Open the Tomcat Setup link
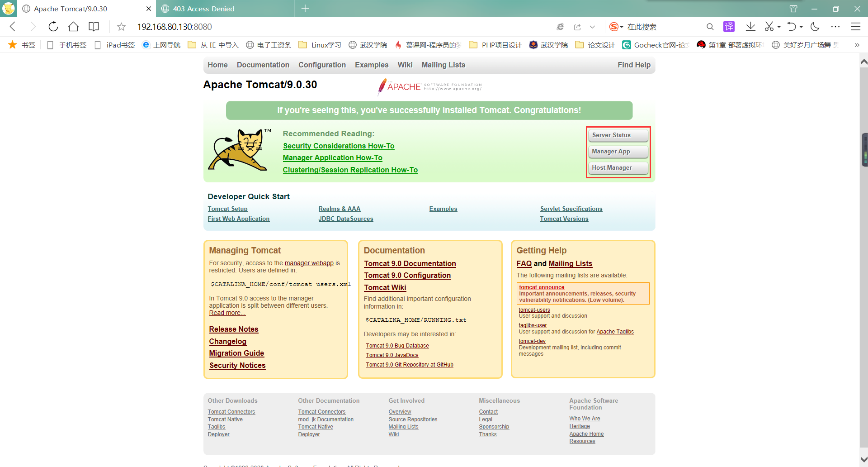 (227, 209)
